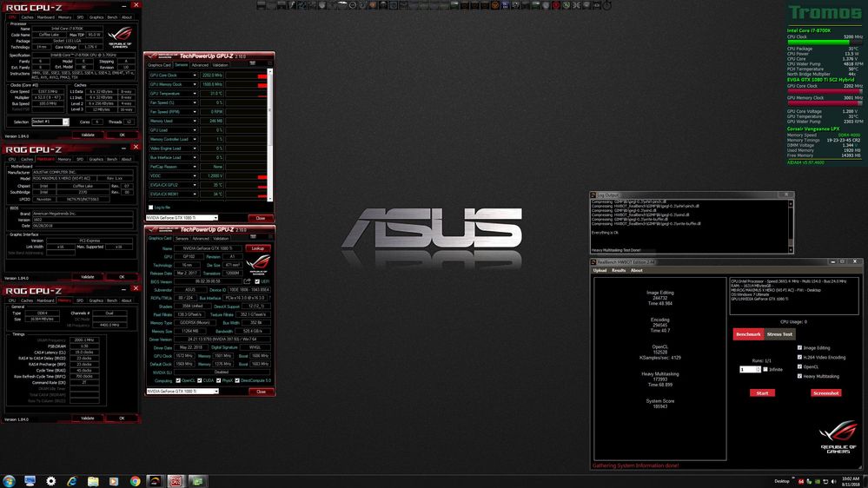Click the taskbar clock showing 10:02 AM

coord(851,481)
